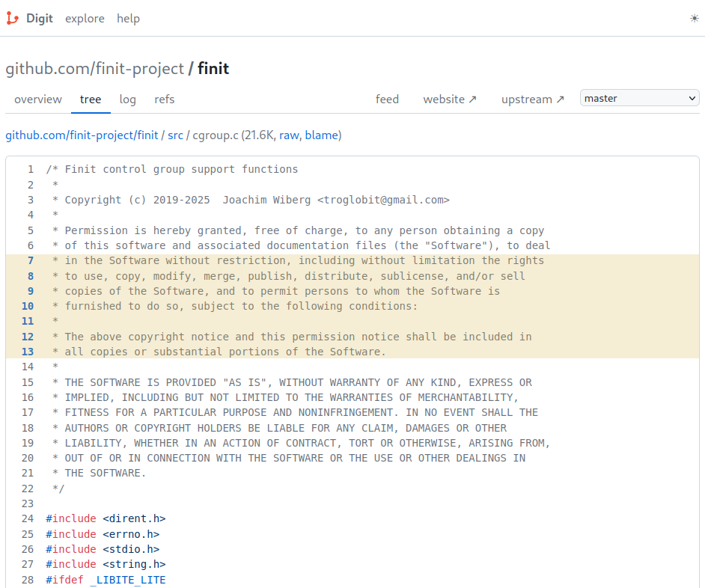Click line number 26
This screenshot has width=705, height=588.
pos(28,549)
